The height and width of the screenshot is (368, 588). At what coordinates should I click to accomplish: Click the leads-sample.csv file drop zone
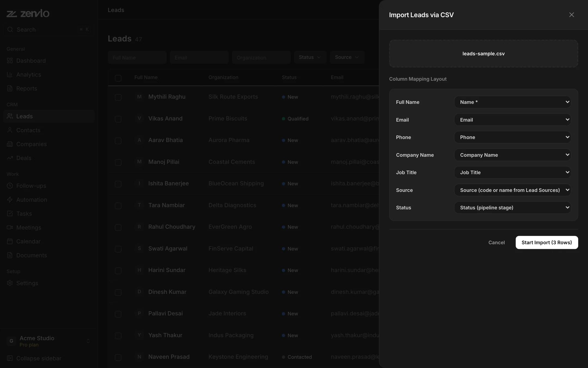pyautogui.click(x=483, y=53)
